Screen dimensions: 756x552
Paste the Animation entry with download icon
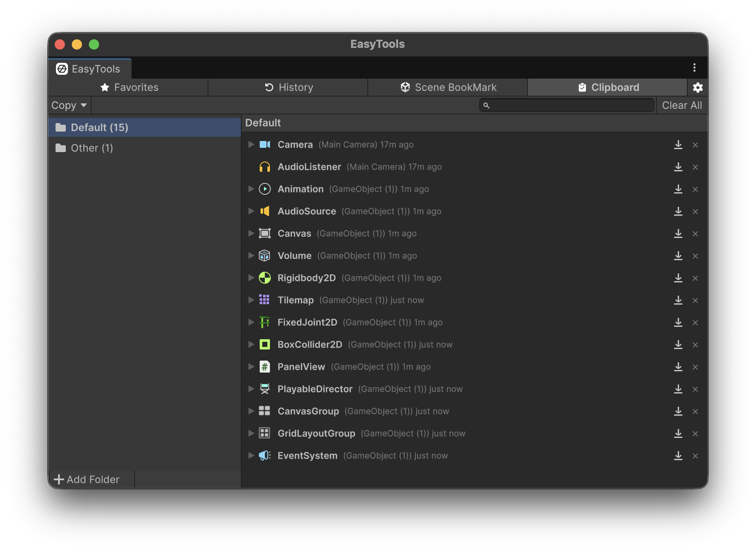(x=678, y=189)
